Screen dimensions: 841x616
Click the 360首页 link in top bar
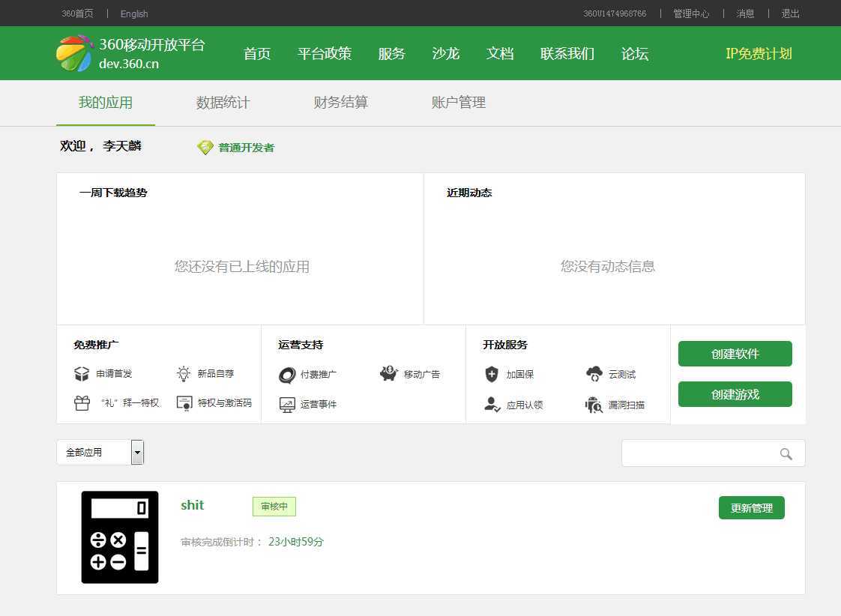pos(78,13)
